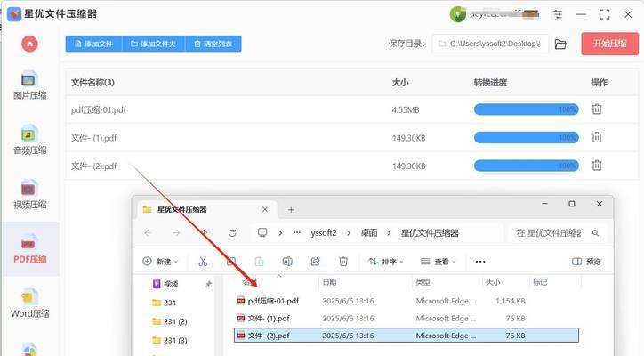This screenshot has width=644, height=356.
Task: Select pdf压缩-01.pdf row in compressor list
Action: [351, 109]
